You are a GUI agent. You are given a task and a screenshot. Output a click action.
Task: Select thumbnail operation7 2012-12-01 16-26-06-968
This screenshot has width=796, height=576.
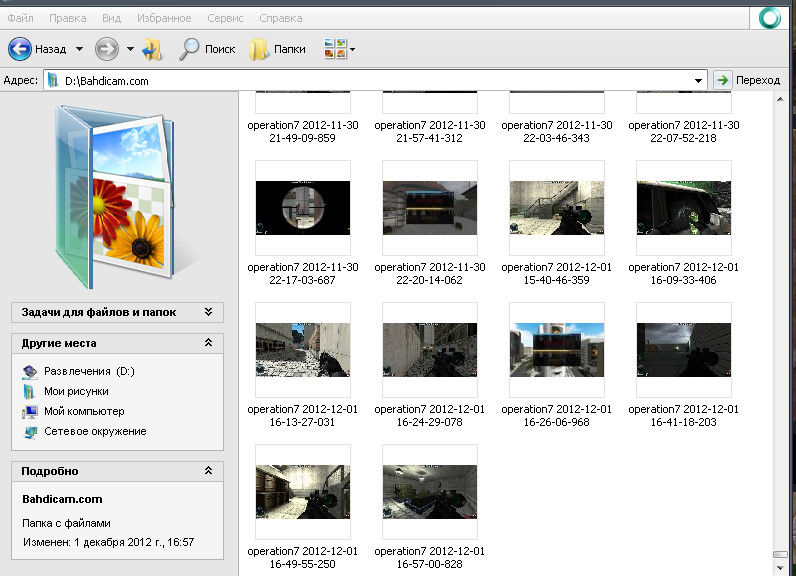(556, 350)
